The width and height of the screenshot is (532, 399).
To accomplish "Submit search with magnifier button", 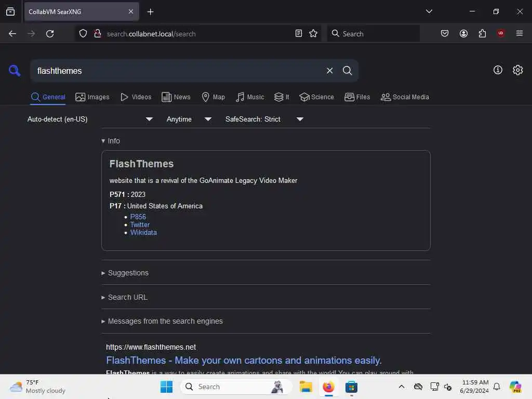I will click(347, 71).
